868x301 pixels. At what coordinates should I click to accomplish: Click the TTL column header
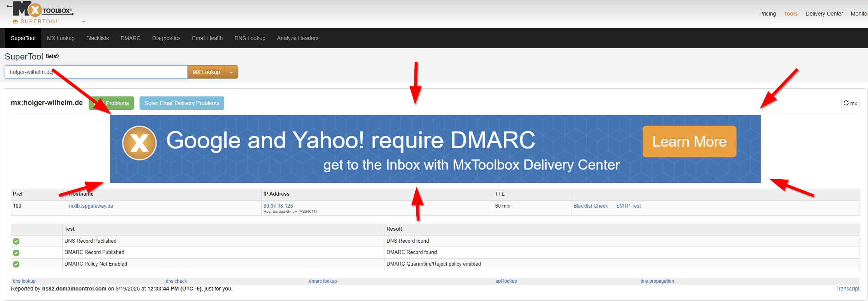[499, 194]
